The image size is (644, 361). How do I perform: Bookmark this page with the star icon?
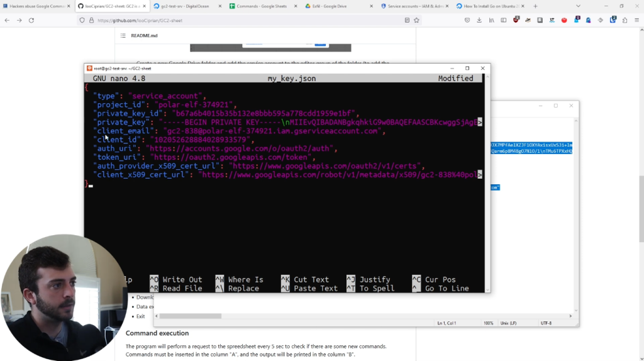coord(416,20)
